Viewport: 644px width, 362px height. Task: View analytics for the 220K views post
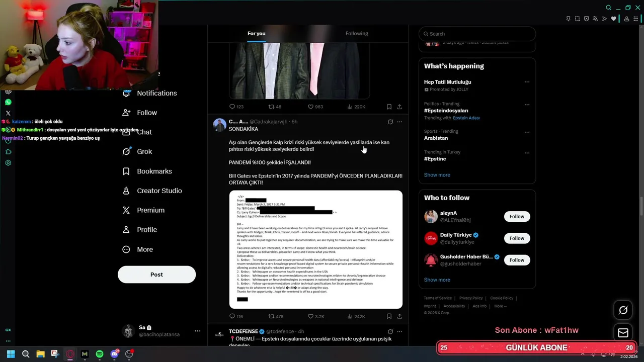tap(356, 107)
